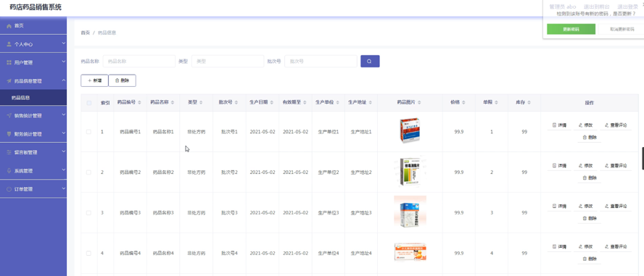
Task: Click the 删除 button above the table
Action: click(122, 81)
